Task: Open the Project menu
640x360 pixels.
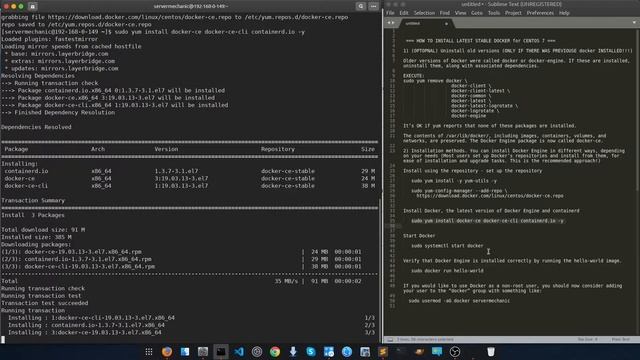Action: (x=513, y=13)
